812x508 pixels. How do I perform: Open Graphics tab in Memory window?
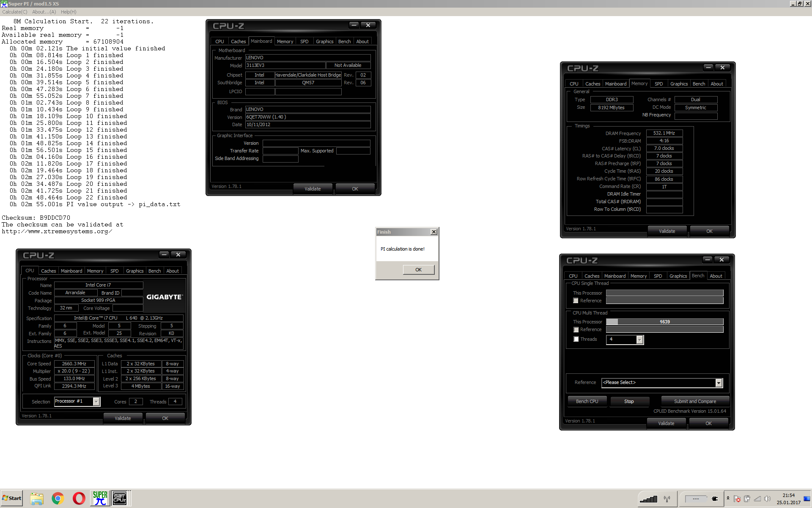click(x=679, y=84)
